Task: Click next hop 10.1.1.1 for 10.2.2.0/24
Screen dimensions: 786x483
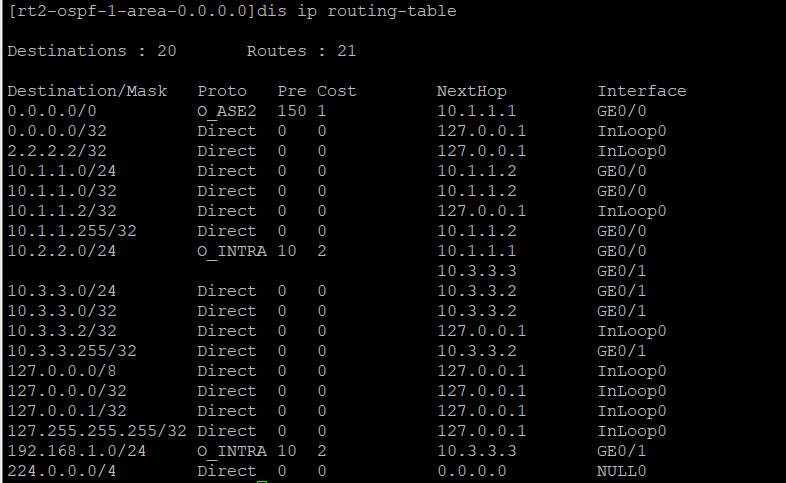Action: (x=477, y=252)
